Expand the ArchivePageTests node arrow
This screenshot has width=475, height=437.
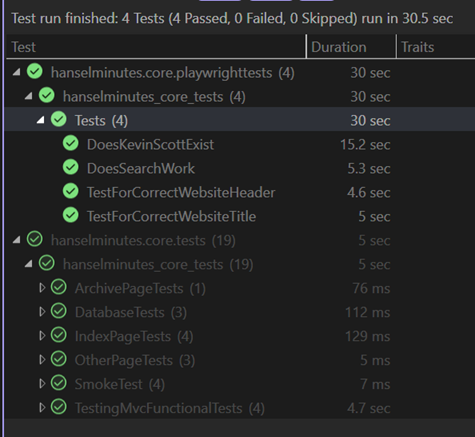pos(42,288)
